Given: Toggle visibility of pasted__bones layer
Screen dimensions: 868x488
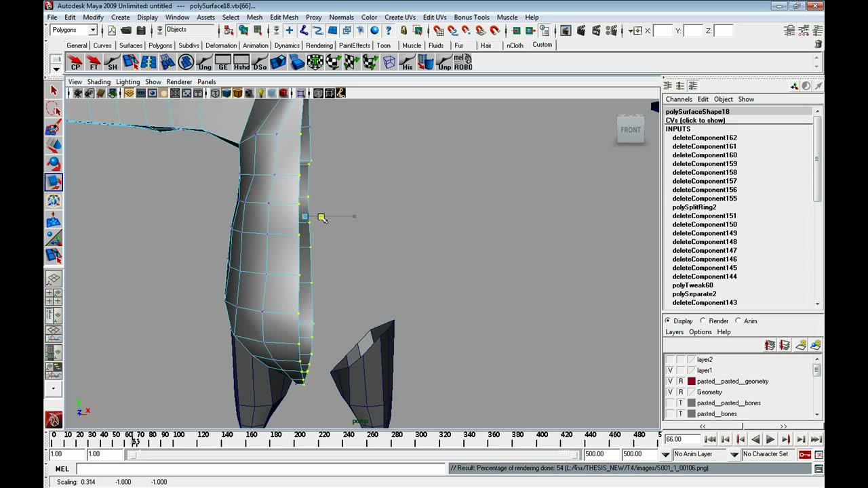Looking at the screenshot, I should point(670,414).
